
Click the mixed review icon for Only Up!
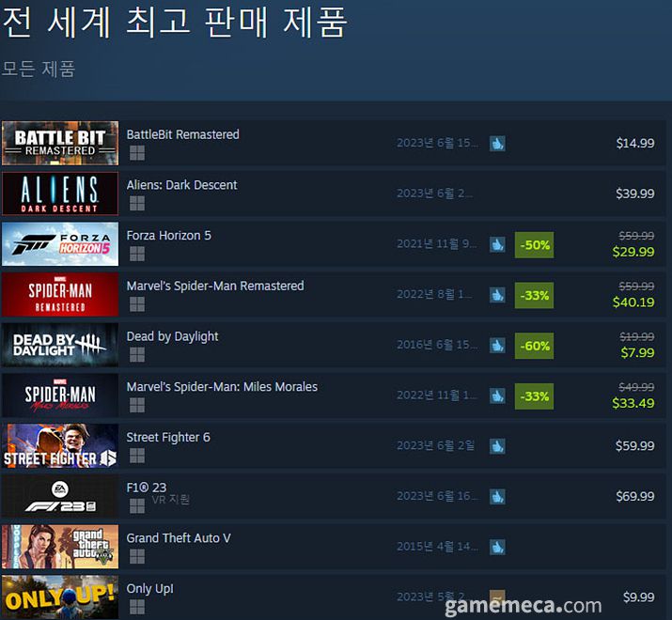497,597
